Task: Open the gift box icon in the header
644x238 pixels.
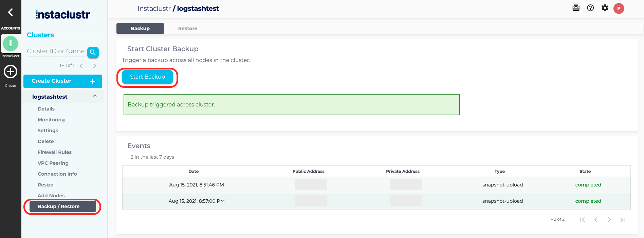Action: click(x=576, y=8)
